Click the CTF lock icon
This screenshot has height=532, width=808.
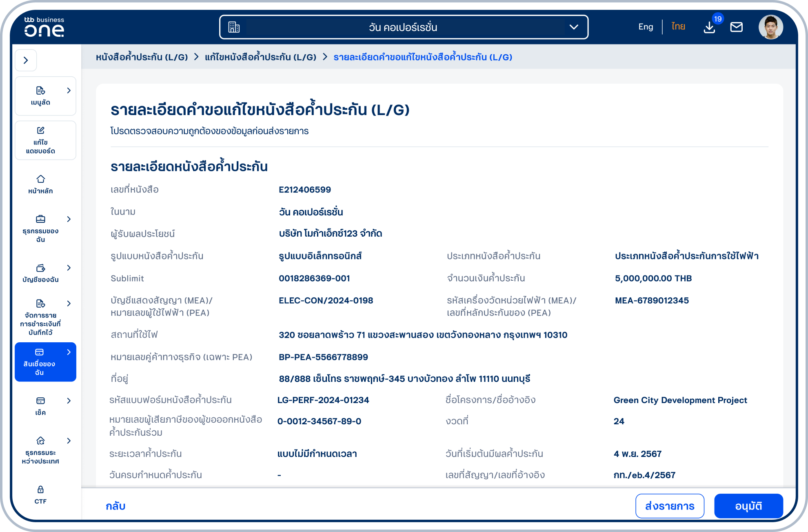(x=40, y=489)
